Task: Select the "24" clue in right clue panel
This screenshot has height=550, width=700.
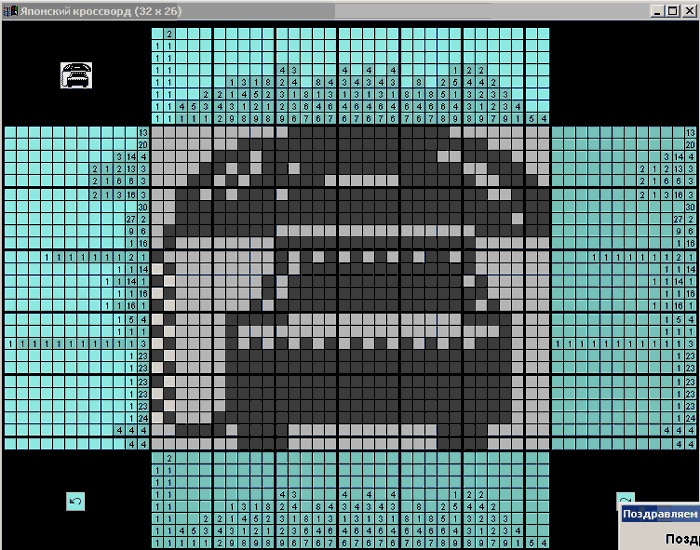Action: pyautogui.click(x=690, y=418)
